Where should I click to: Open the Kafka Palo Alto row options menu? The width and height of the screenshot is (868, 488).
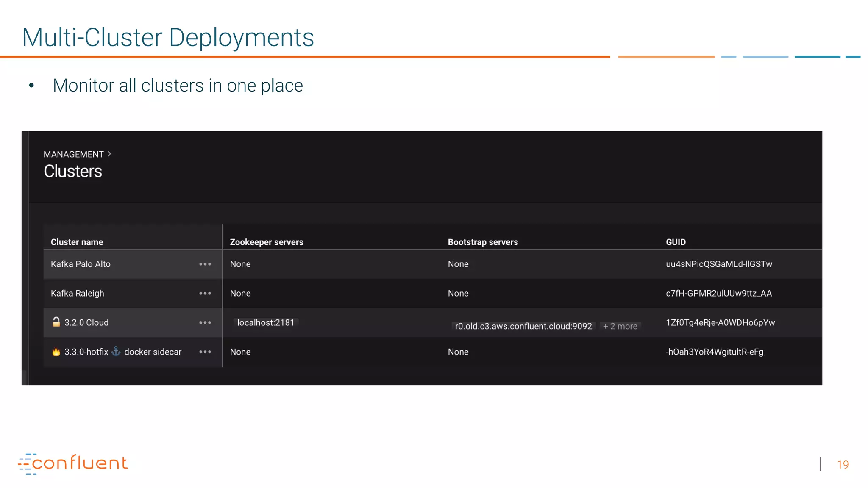click(205, 264)
